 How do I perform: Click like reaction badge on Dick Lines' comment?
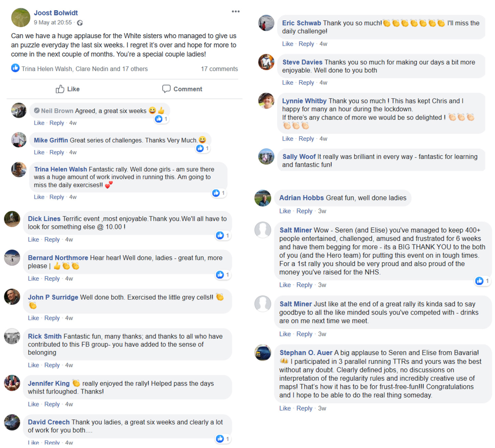coord(220,236)
